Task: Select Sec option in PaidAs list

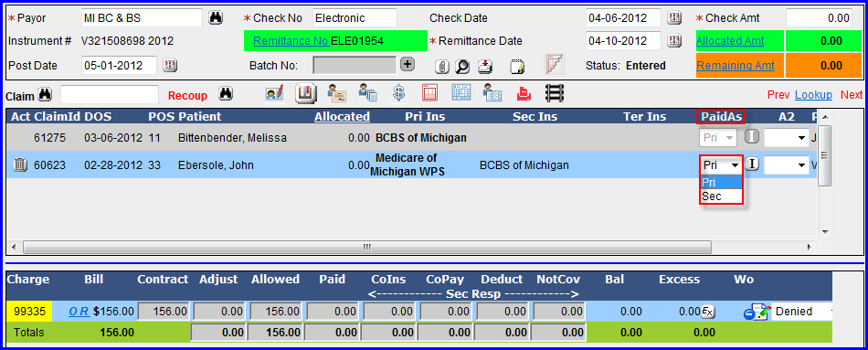Action: pyautogui.click(x=721, y=196)
